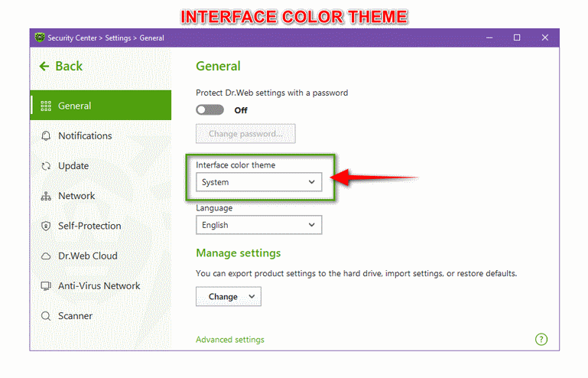588x378 pixels.
Task: Open the Self-Protection section
Action: click(x=100, y=226)
